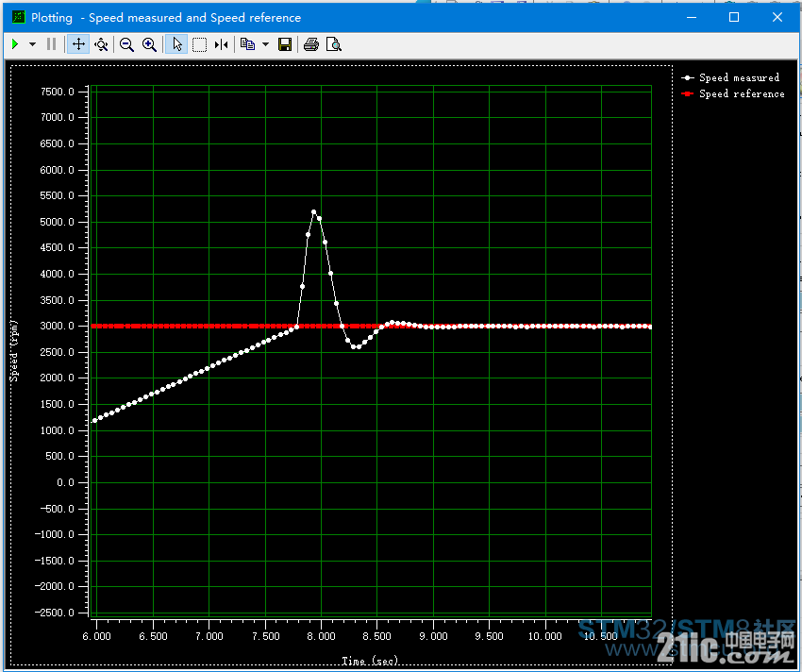Select the arrow pointer tool
The height and width of the screenshot is (672, 802).
pyautogui.click(x=176, y=44)
